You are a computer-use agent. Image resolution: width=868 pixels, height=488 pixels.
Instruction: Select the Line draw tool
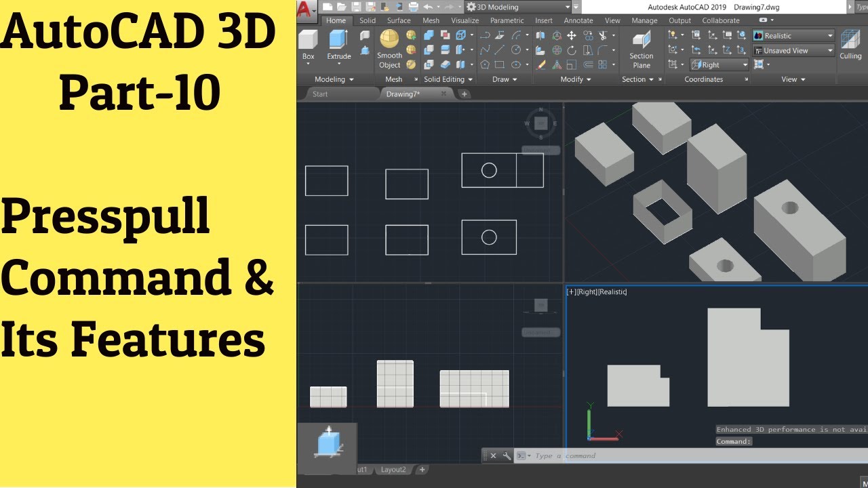(x=500, y=50)
